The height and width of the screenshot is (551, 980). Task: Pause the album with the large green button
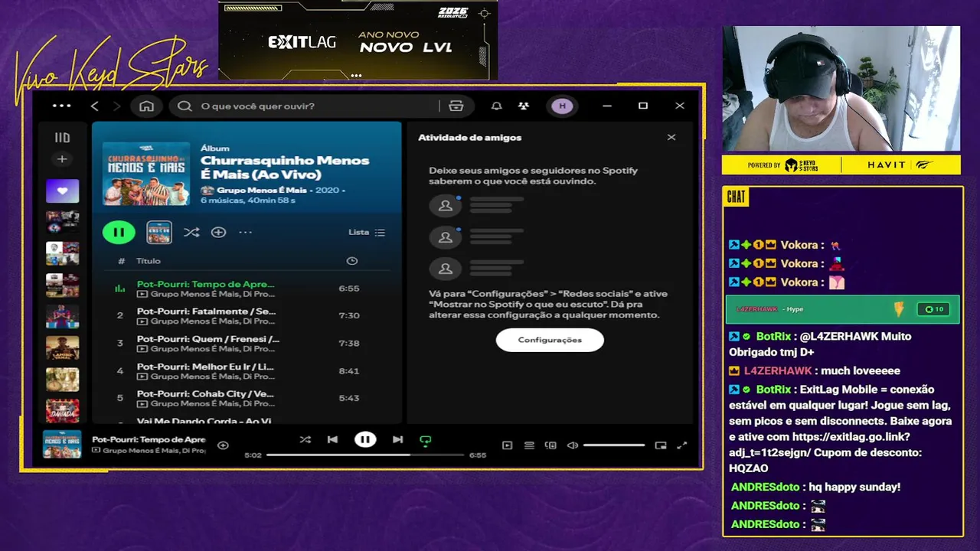pyautogui.click(x=119, y=232)
